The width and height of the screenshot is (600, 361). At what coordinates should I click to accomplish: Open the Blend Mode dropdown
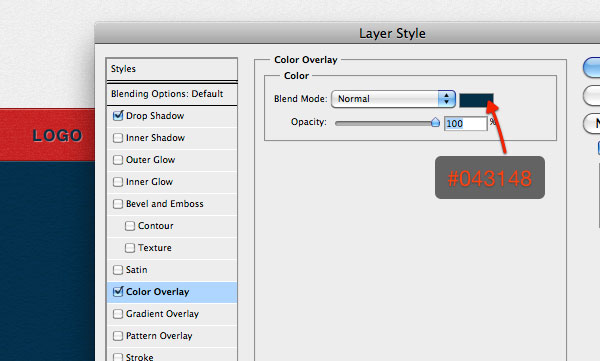click(393, 99)
